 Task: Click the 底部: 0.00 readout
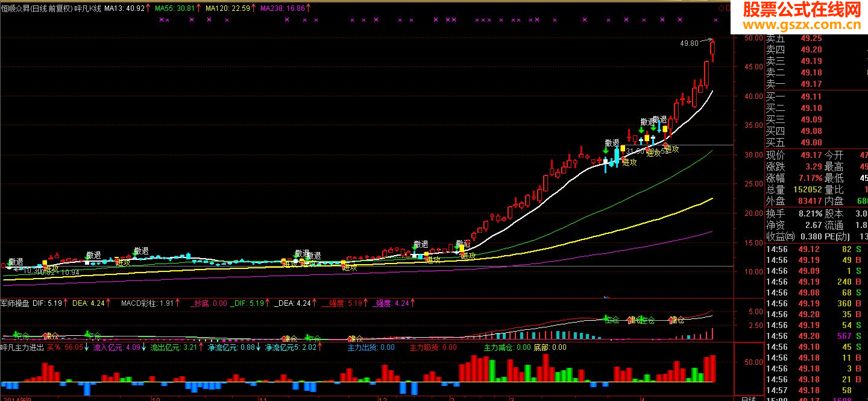[550, 347]
